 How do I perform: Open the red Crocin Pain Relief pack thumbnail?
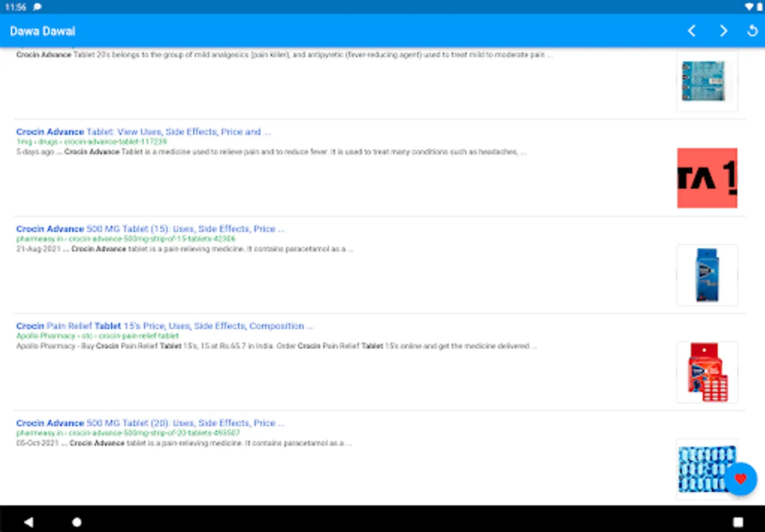707,372
